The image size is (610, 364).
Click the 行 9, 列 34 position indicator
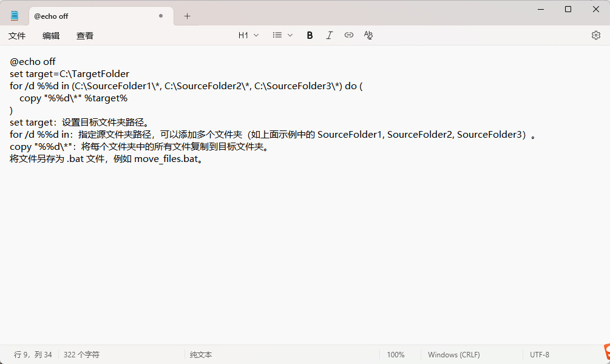[x=33, y=354]
